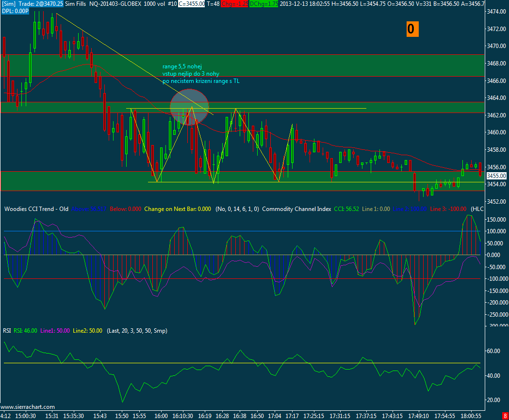Viewport: 509px width, 420px height.
Task: Click the Commodity Channel Index study label
Action: point(296,209)
